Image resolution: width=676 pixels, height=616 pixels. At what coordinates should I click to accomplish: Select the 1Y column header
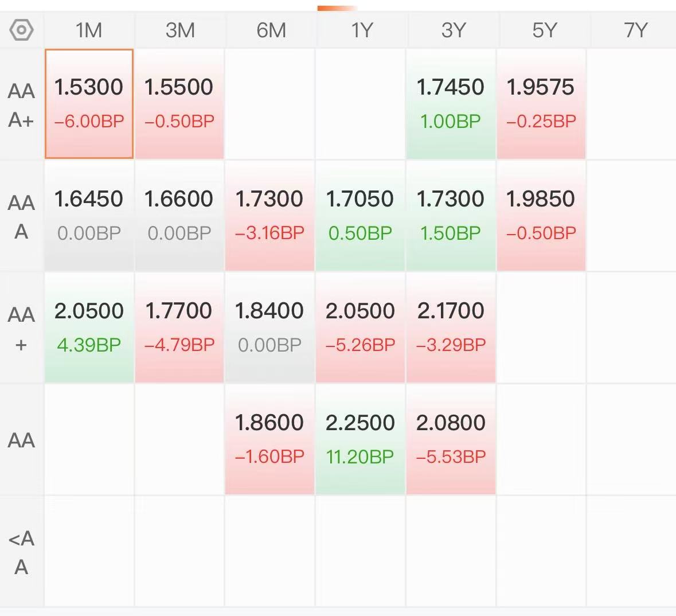point(361,30)
